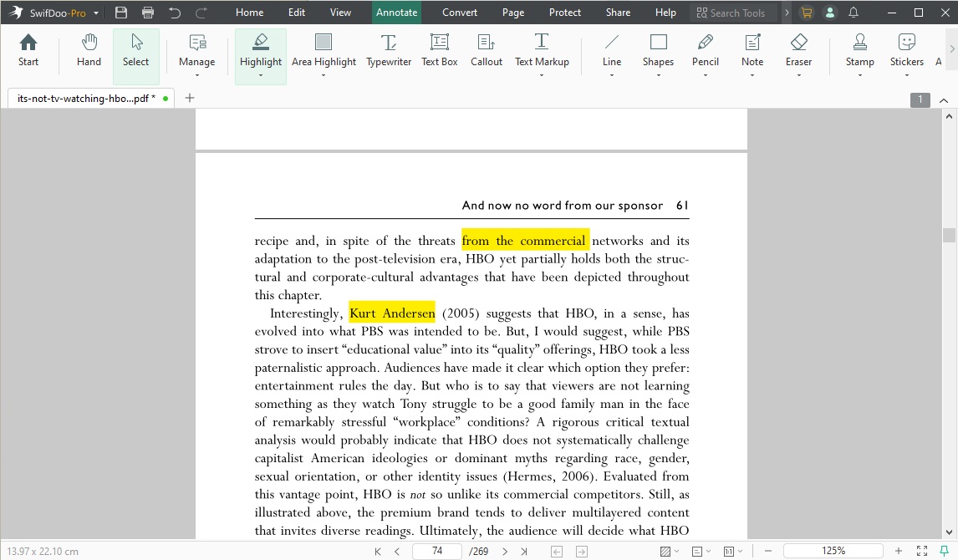958x560 pixels.
Task: Expand the Area Highlight dropdown arrow
Action: coord(324,76)
